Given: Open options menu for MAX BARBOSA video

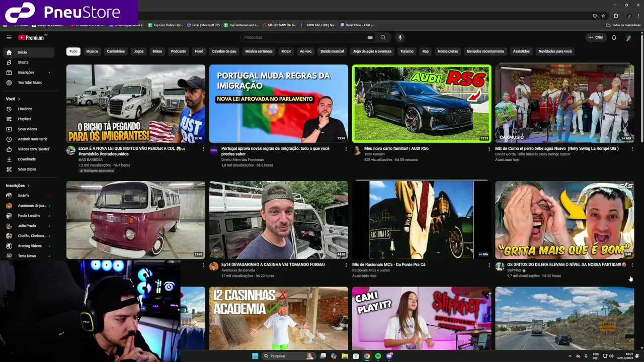Looking at the screenshot, I should 203,149.
